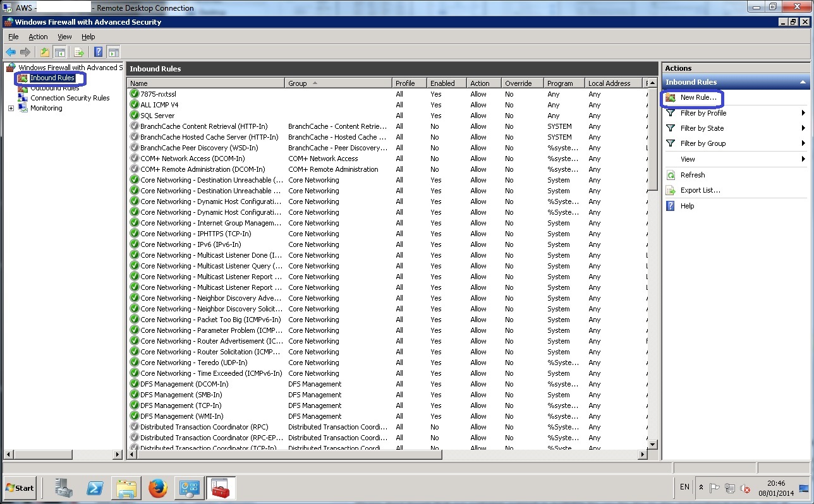
Task: Click the Up One Level folder icon
Action: click(x=45, y=52)
